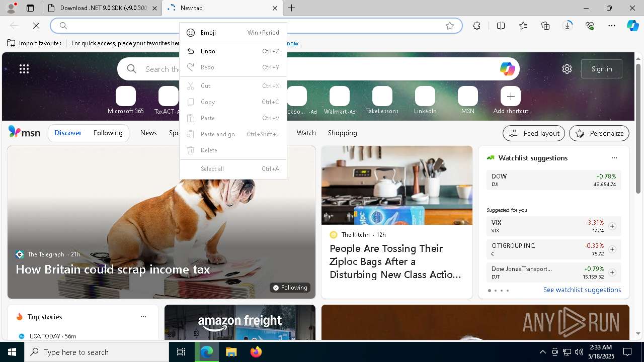Open page settings gear icon
Image resolution: width=644 pixels, height=362 pixels.
click(567, 69)
